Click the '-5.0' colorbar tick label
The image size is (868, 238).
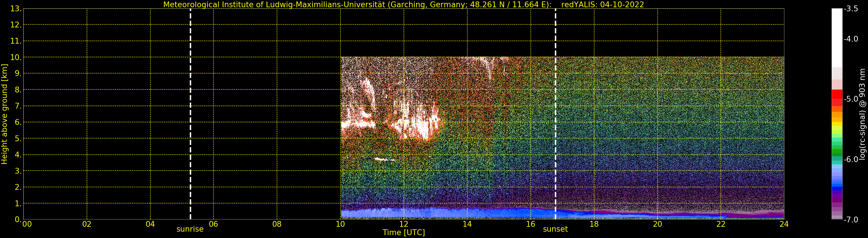tap(851, 99)
